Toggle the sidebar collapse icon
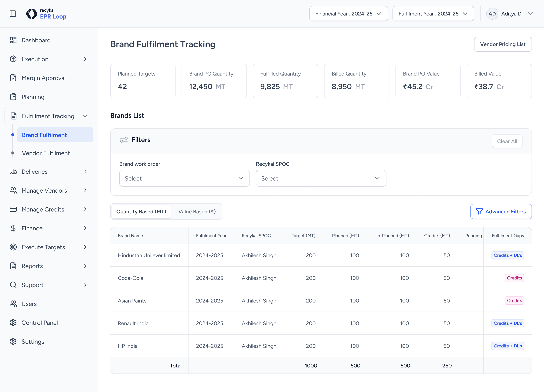 (13, 14)
